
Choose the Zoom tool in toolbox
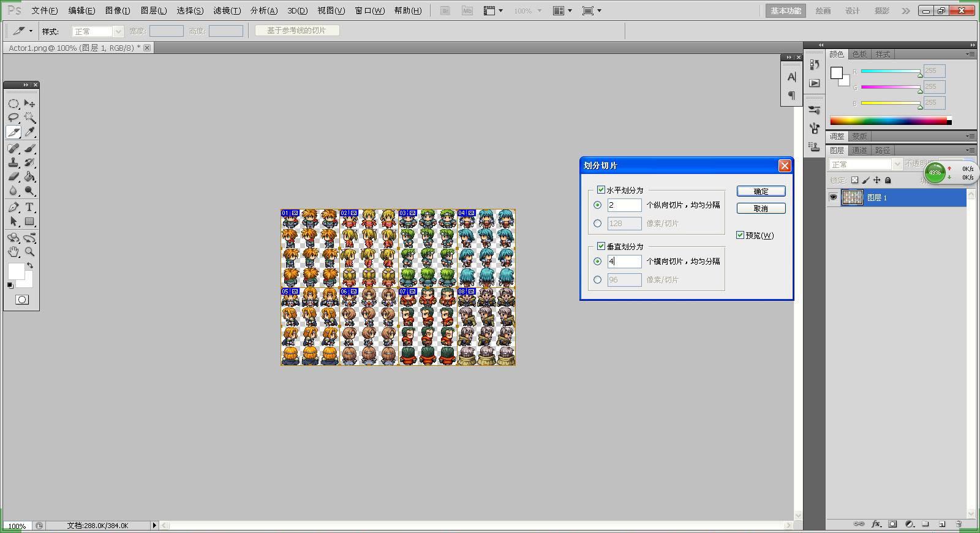click(29, 252)
